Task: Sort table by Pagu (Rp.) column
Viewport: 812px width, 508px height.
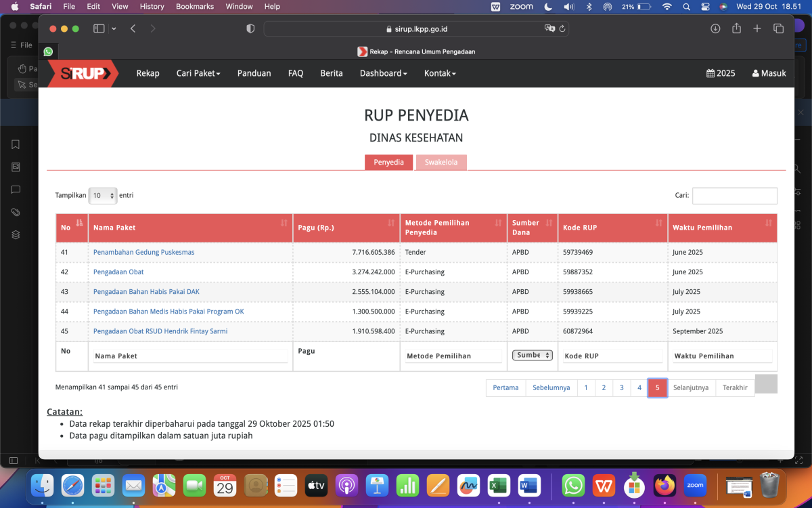Action: tap(346, 228)
